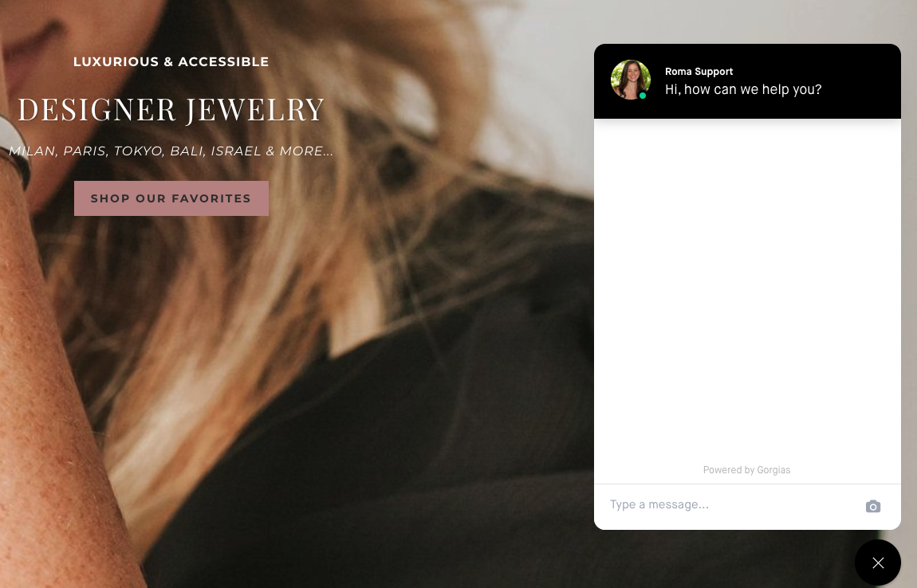
Task: Focus the Type a message field
Action: [731, 505]
